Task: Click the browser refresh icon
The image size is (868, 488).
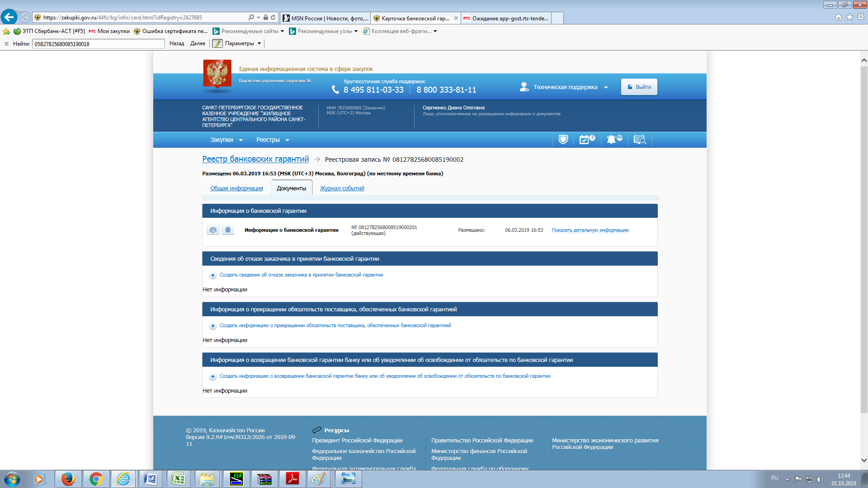Action: click(x=273, y=18)
